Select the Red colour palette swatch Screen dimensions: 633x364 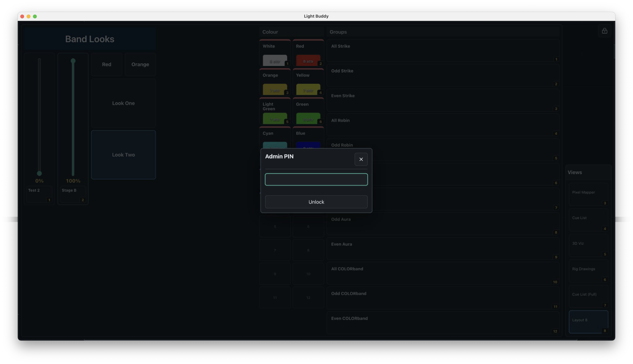point(308,53)
